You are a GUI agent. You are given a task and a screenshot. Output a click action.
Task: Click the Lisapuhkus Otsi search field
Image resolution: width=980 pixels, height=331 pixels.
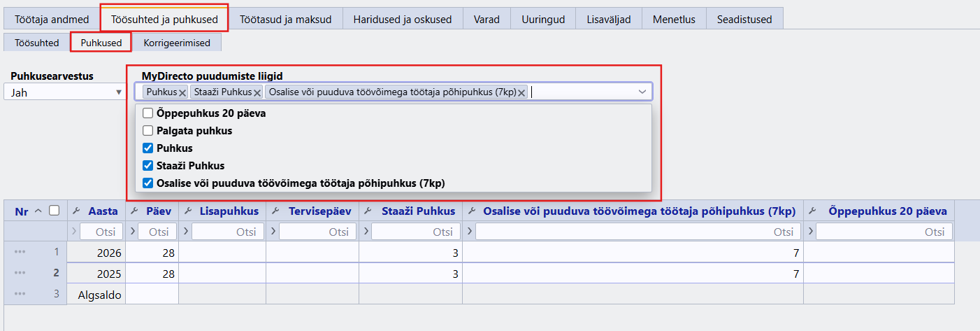coord(224,231)
